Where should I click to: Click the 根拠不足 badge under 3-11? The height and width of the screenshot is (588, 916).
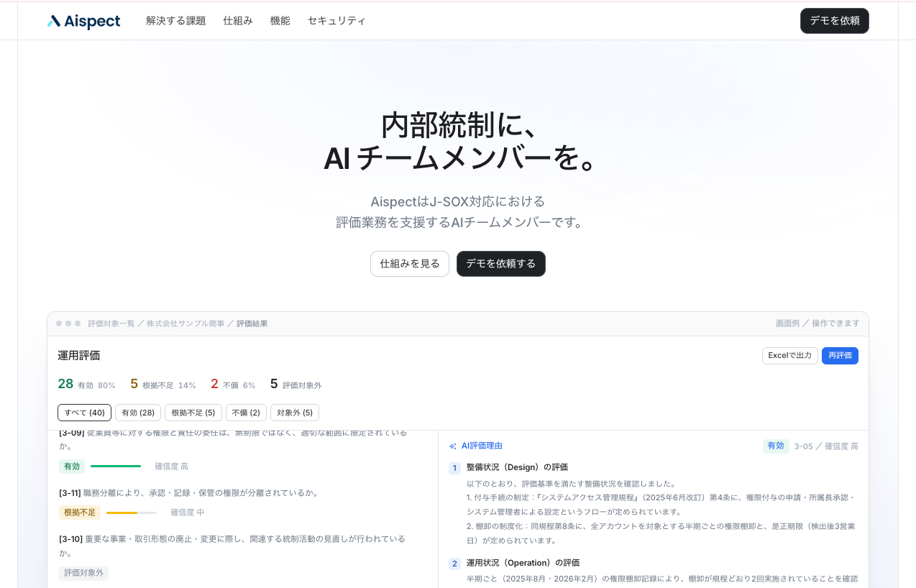pyautogui.click(x=80, y=513)
